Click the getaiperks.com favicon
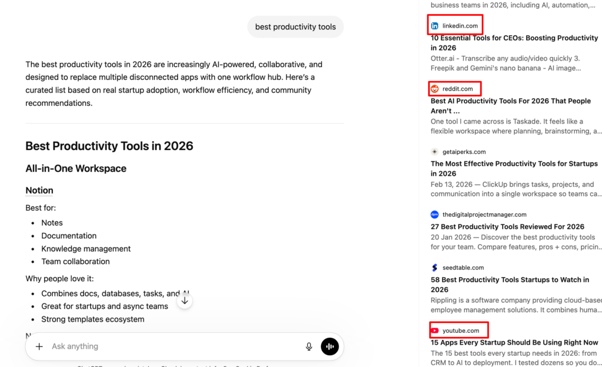The image size is (602, 367). coord(435,152)
